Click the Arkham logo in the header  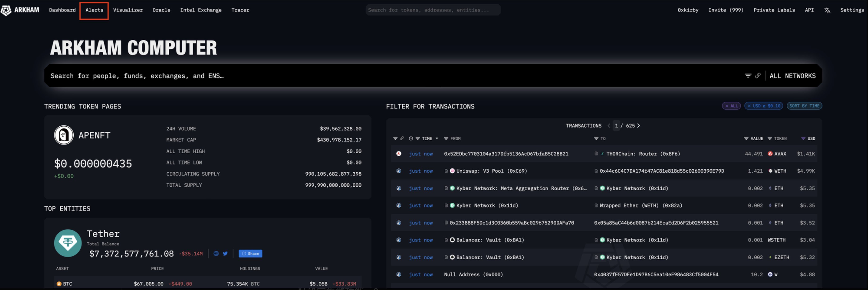pos(20,10)
